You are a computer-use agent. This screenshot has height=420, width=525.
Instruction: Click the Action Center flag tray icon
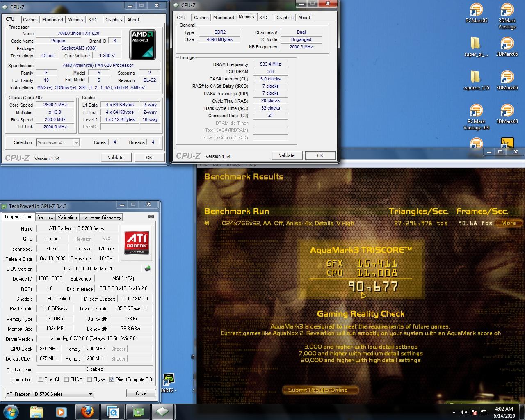(474, 412)
